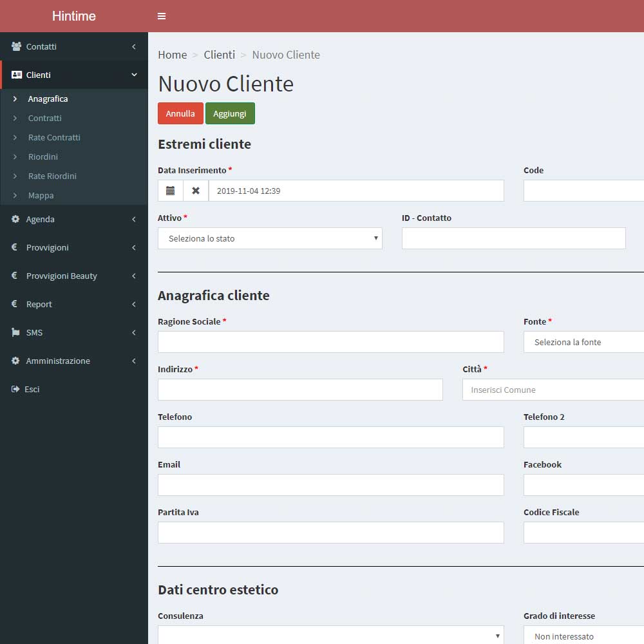Click the arrow icon beside Riordini
This screenshot has height=644, width=644.
coord(15,156)
